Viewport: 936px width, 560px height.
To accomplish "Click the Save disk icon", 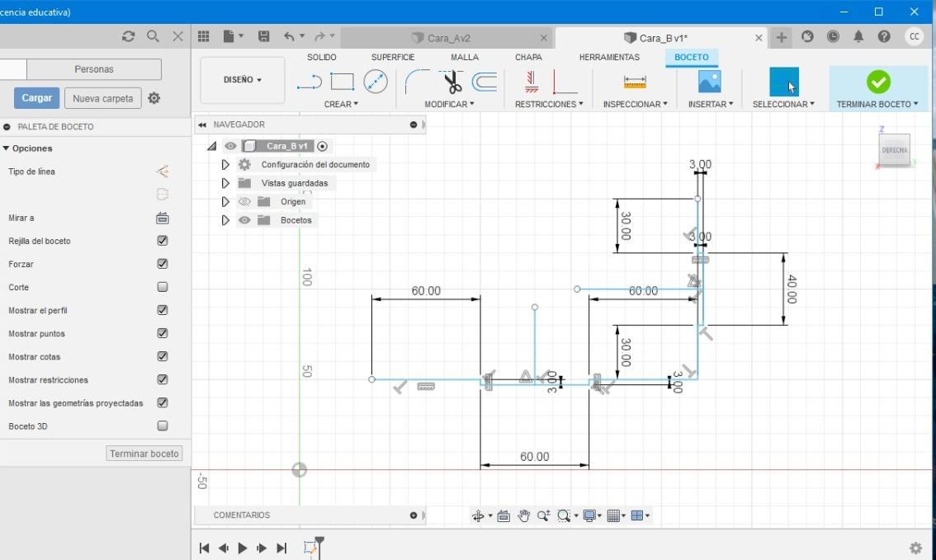I will pos(263,36).
